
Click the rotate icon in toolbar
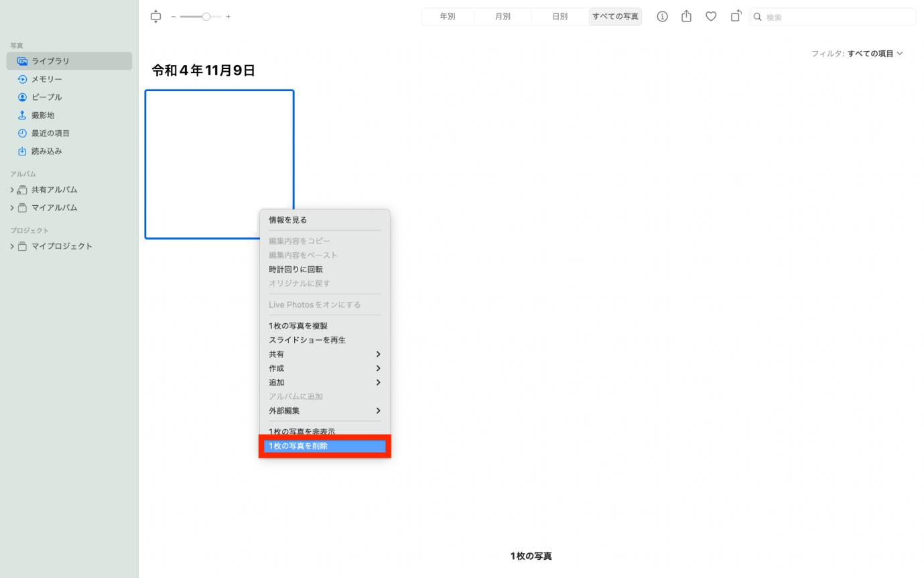(736, 17)
